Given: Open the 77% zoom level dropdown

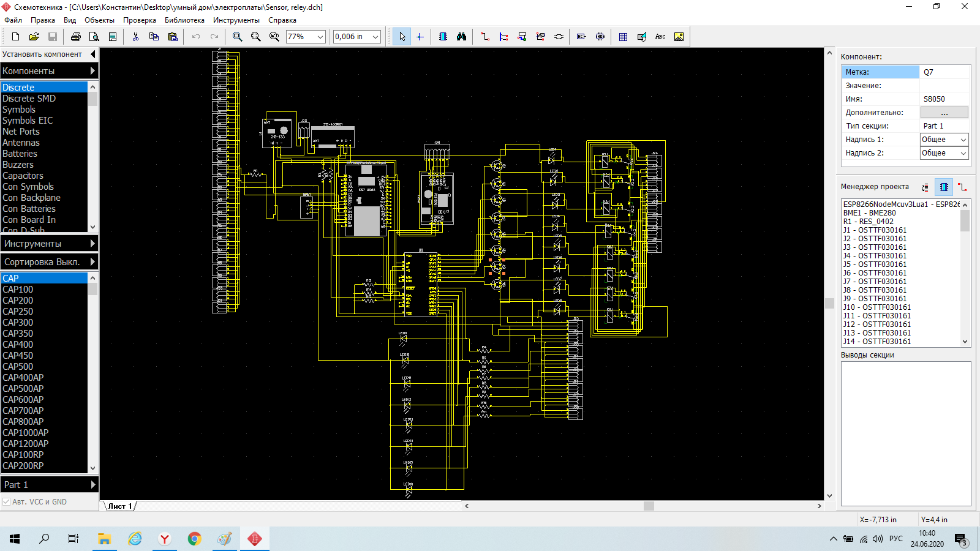Looking at the screenshot, I should coord(320,37).
